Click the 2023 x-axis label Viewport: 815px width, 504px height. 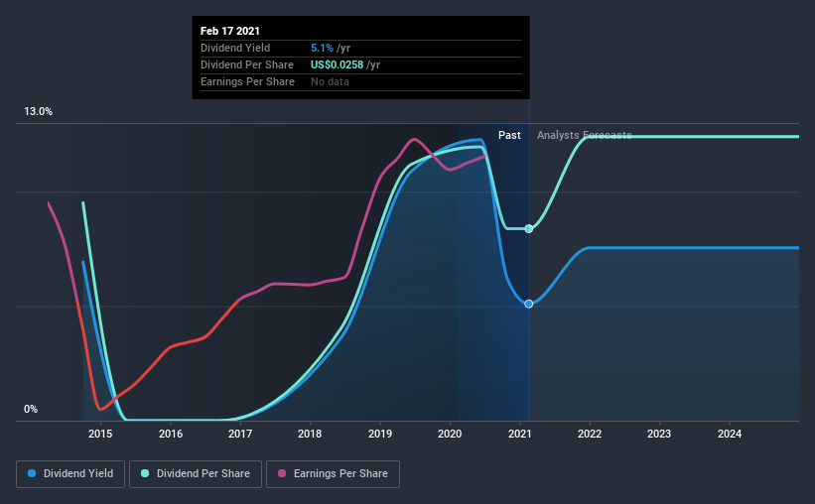point(659,434)
